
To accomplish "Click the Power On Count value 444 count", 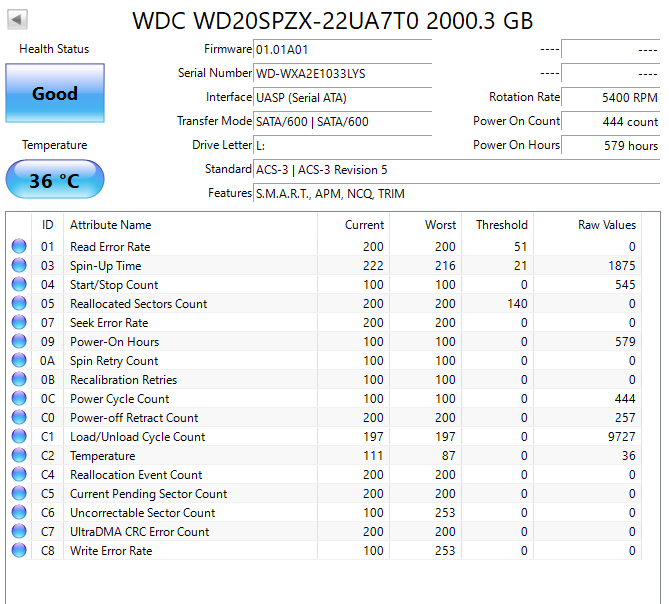I will 611,122.
